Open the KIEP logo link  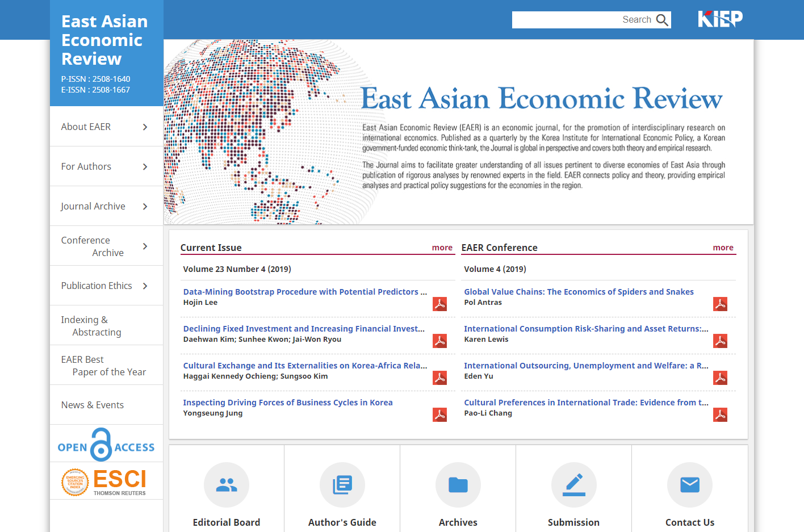720,19
